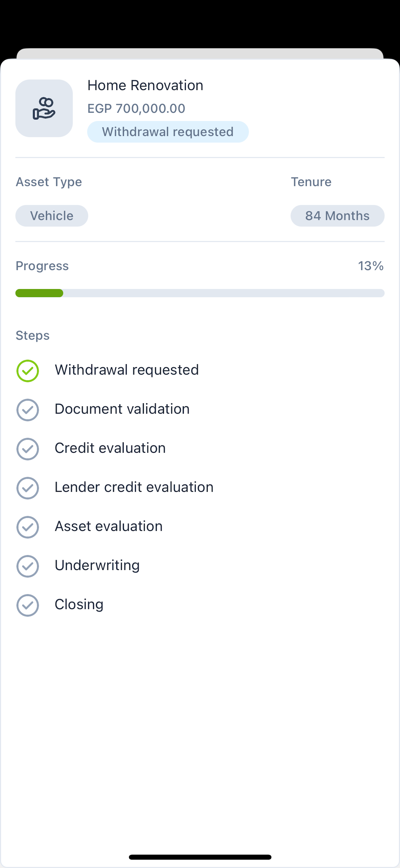
Task: Tap the loan hand-coins icon
Action: [x=44, y=109]
